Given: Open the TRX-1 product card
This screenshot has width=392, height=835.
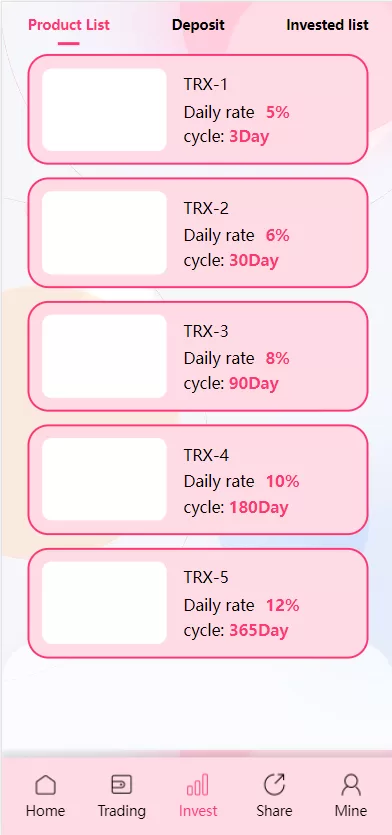Looking at the screenshot, I should [198, 109].
